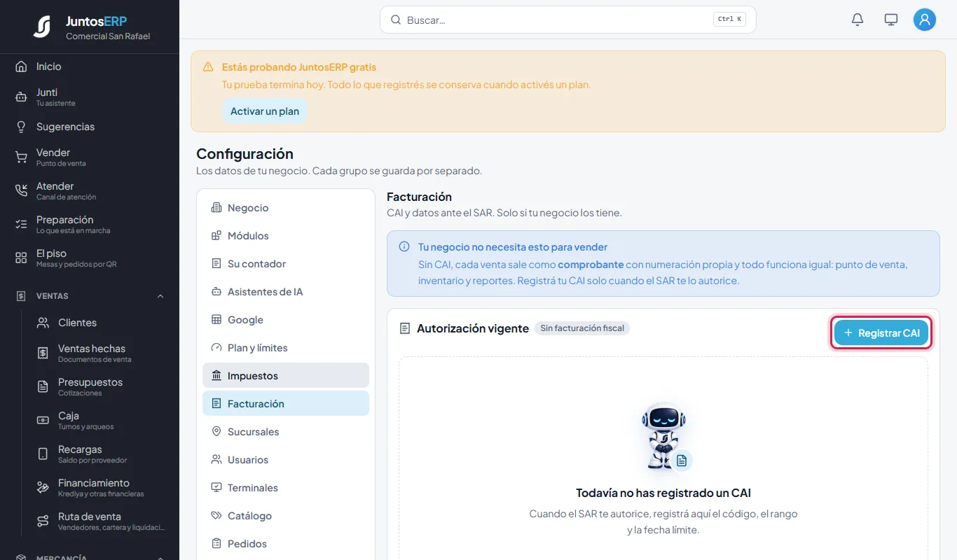
Task: Click the Financiamiento hand-coin icon
Action: pyautogui.click(x=43, y=488)
